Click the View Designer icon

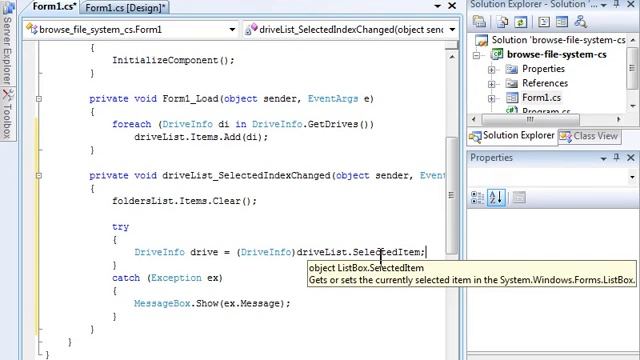(x=562, y=22)
